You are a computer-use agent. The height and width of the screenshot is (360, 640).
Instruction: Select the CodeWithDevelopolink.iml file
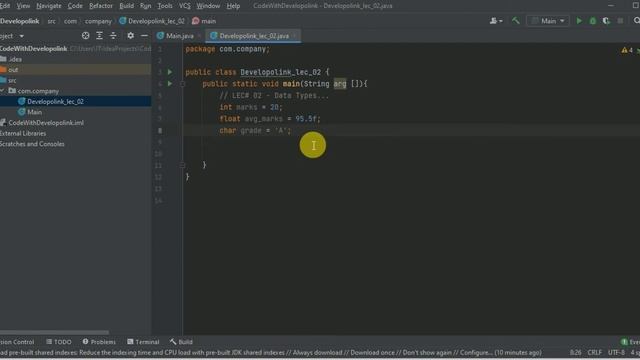point(46,123)
